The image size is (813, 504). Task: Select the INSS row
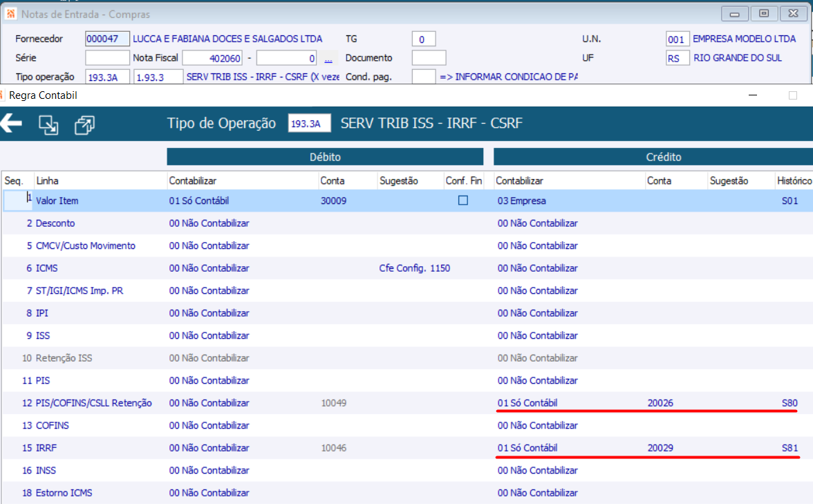[408, 470]
